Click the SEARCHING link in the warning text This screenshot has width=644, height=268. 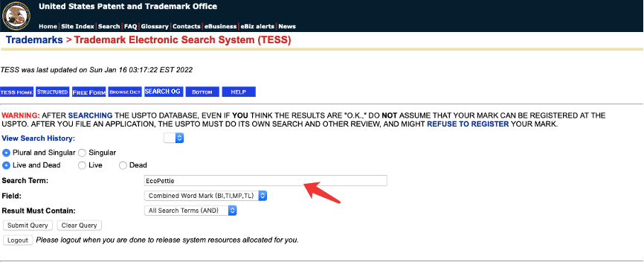click(x=91, y=115)
